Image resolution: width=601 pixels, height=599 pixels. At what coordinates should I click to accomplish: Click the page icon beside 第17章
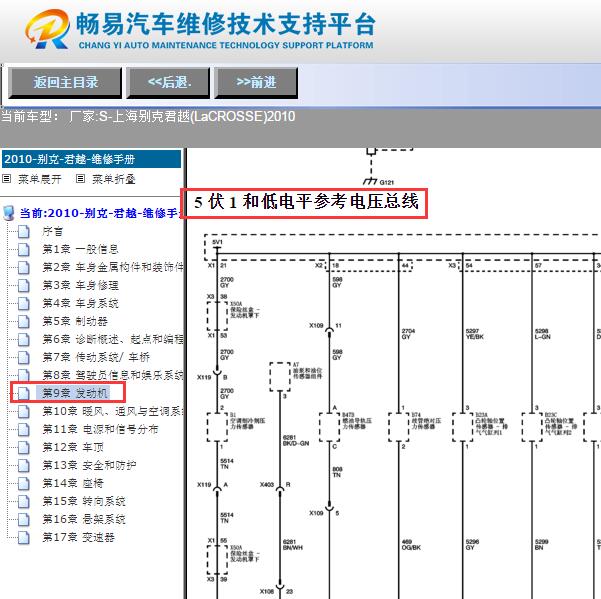tap(23, 537)
